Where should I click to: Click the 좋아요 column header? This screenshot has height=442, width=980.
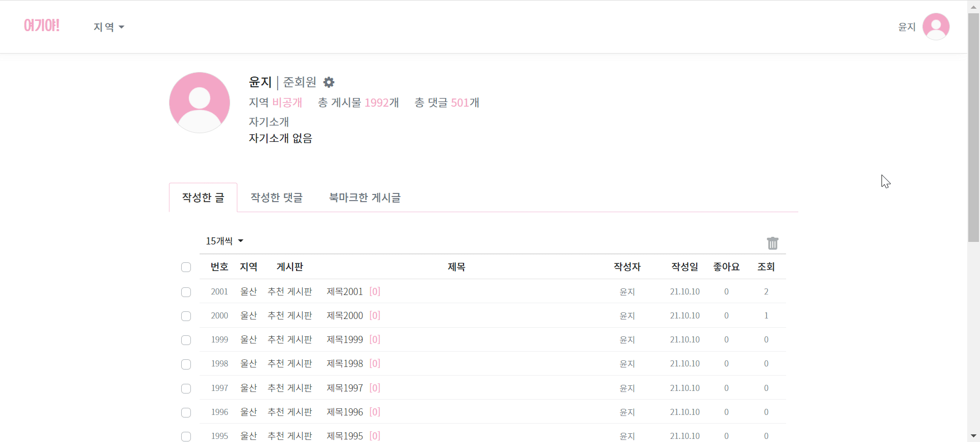[726, 267]
